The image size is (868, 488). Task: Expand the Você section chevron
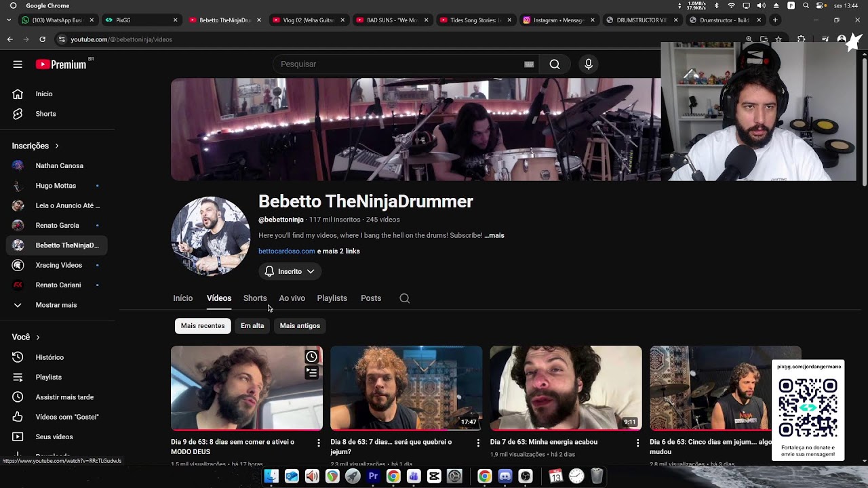(x=38, y=337)
